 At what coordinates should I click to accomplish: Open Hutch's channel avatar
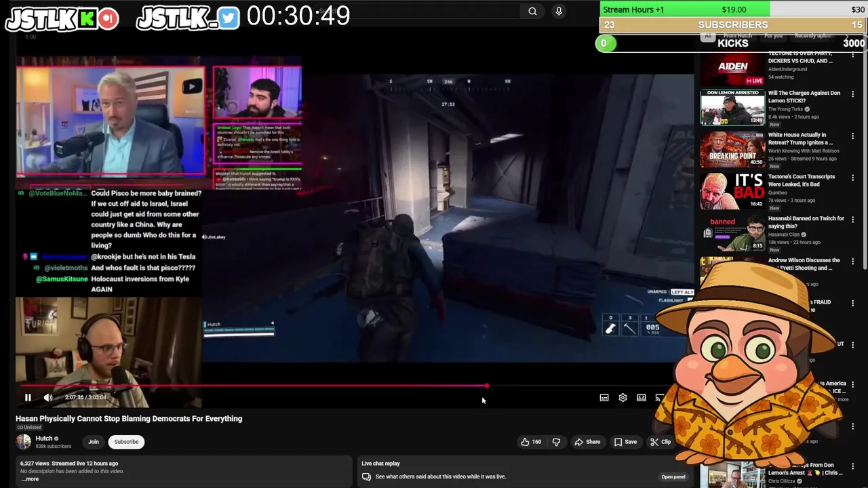tap(24, 442)
